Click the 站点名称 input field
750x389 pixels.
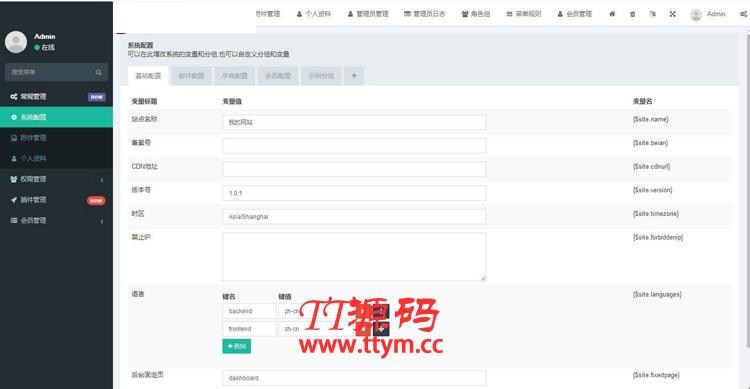pos(354,122)
